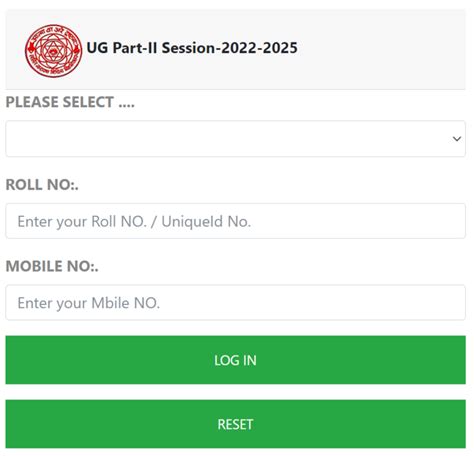This screenshot has height=456, width=474.
Task: Open the PLEASE SELECT dropdown box
Action: tap(236, 139)
